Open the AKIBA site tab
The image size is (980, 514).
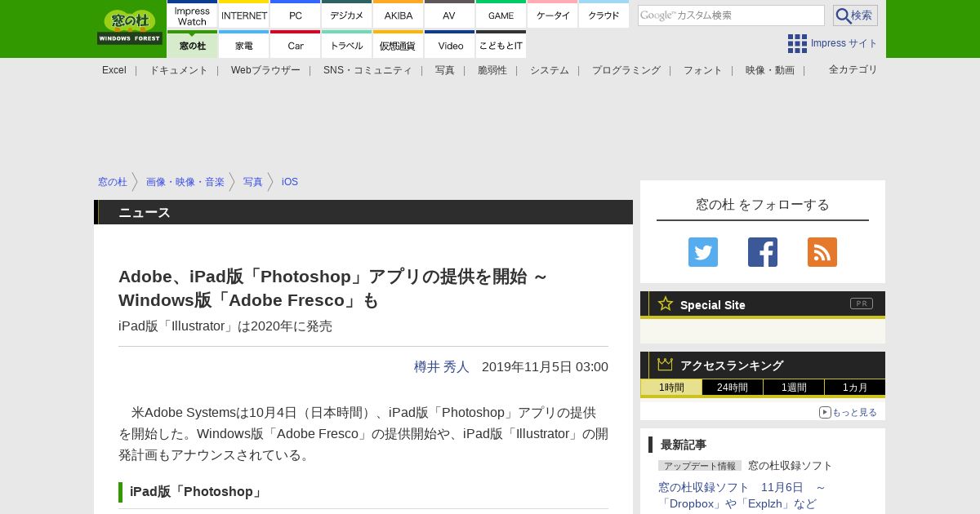(398, 16)
